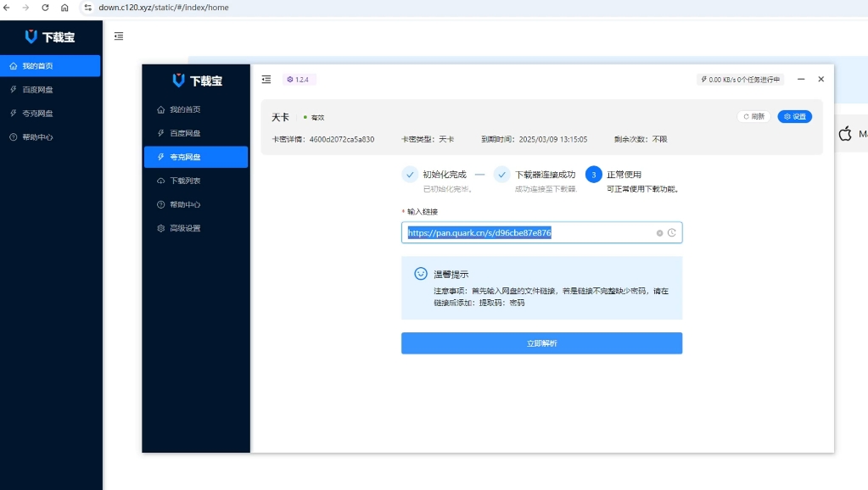Toggle the front window sidebar collapse icon
868x490 pixels.
[266, 80]
